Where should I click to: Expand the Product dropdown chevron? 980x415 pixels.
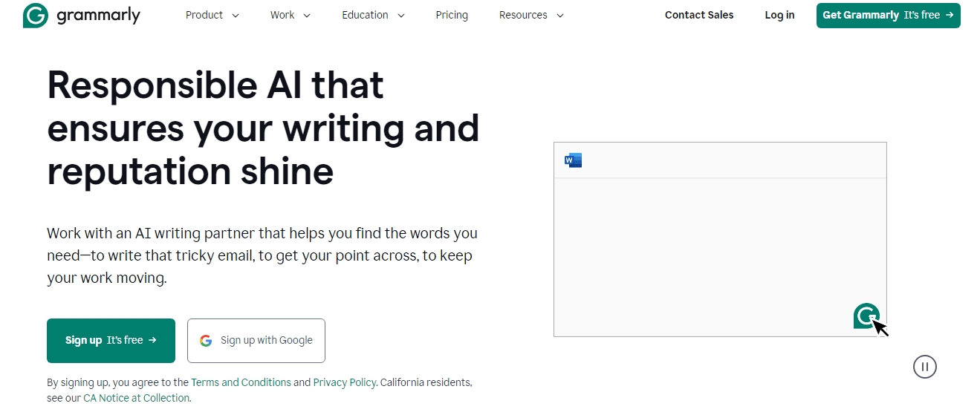(x=235, y=16)
